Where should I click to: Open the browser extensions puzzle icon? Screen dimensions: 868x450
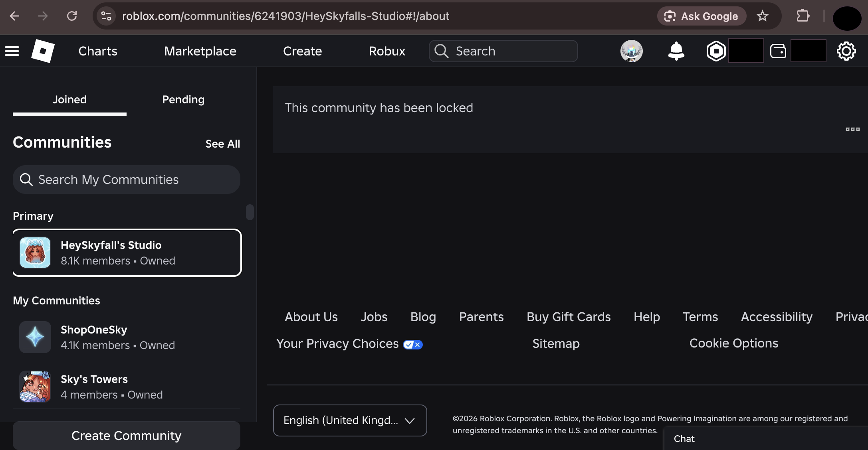pyautogui.click(x=803, y=16)
